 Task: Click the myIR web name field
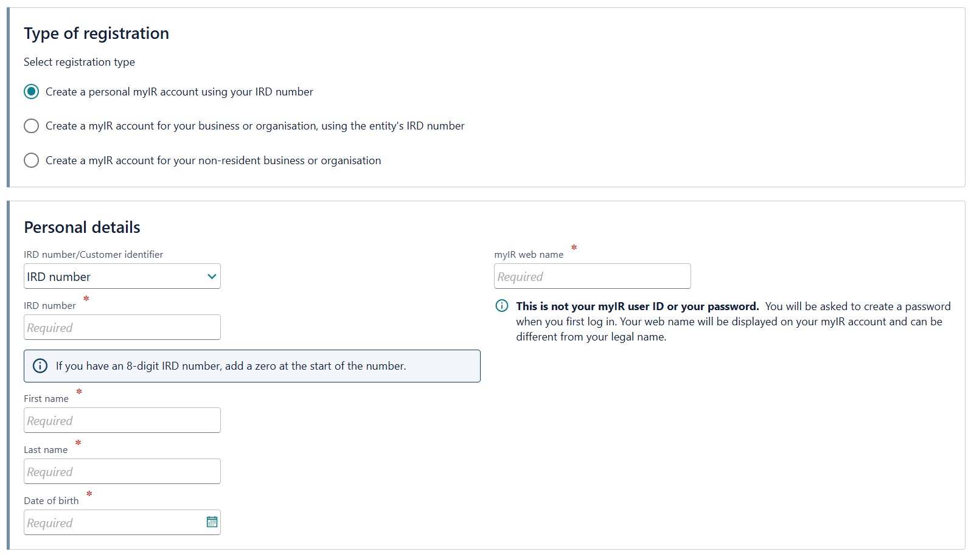(592, 276)
